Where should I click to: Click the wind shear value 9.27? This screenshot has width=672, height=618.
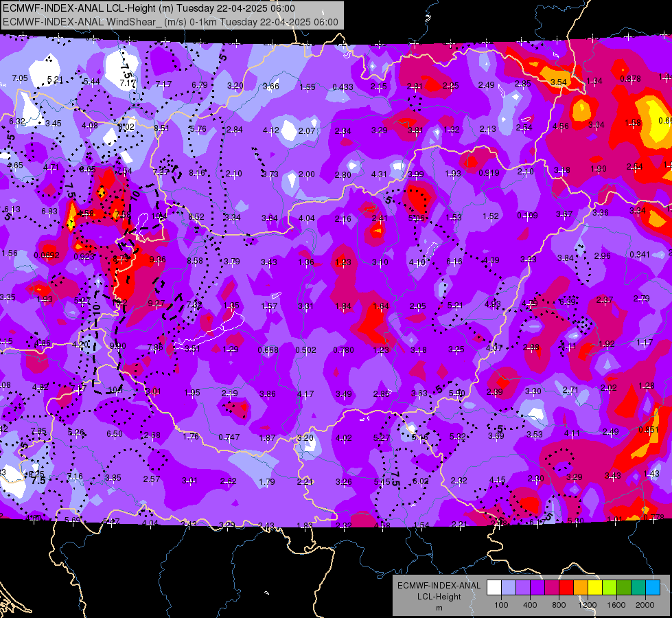point(157,304)
